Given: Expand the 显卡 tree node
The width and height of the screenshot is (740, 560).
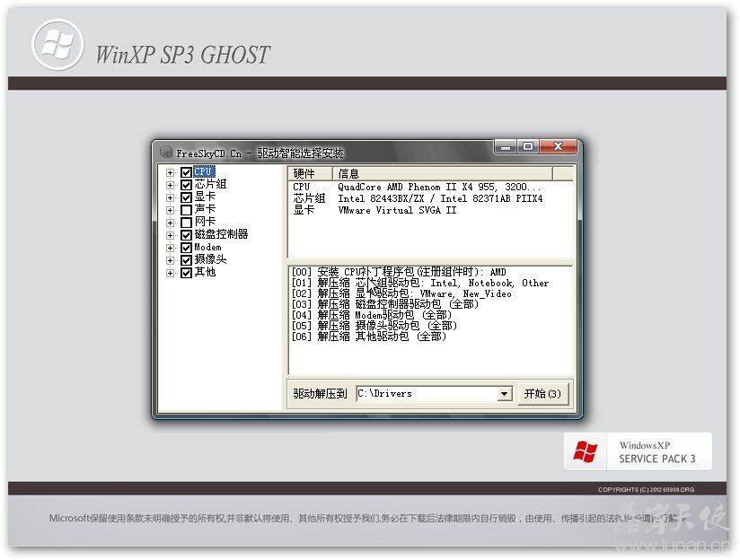Looking at the screenshot, I should pyautogui.click(x=170, y=197).
